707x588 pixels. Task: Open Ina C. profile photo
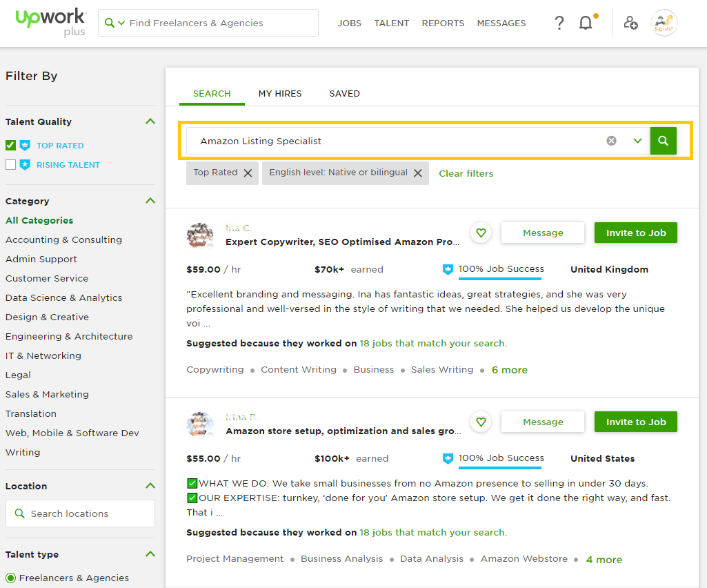coord(200,235)
